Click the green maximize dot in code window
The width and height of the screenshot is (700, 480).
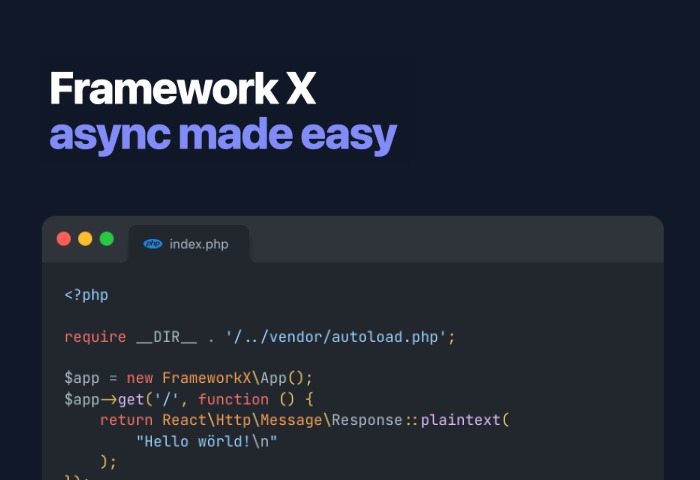107,239
